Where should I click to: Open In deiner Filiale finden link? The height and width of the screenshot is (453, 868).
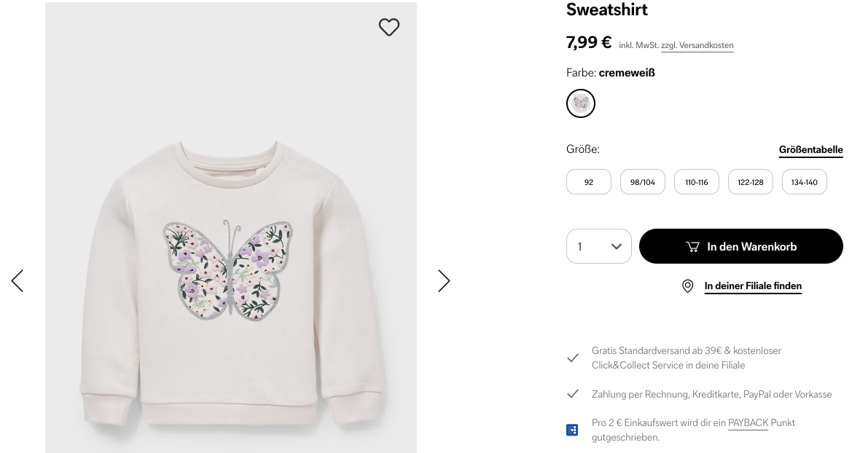tap(753, 286)
